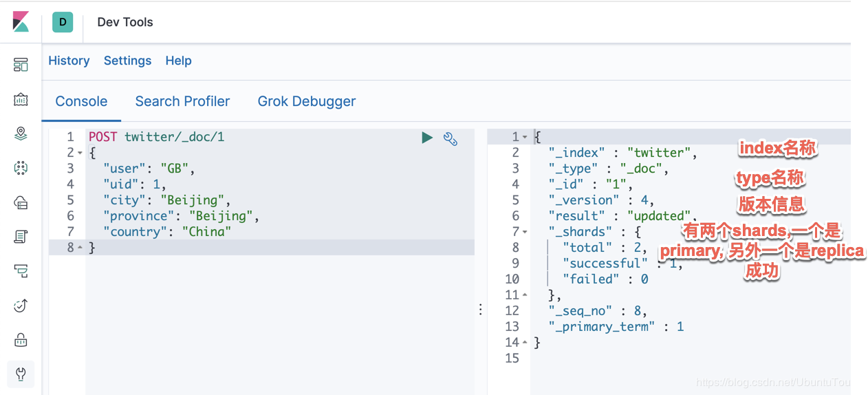The height and width of the screenshot is (395, 868).
Task: Open Infrastructure from the sidebar
Action: pyautogui.click(x=21, y=202)
